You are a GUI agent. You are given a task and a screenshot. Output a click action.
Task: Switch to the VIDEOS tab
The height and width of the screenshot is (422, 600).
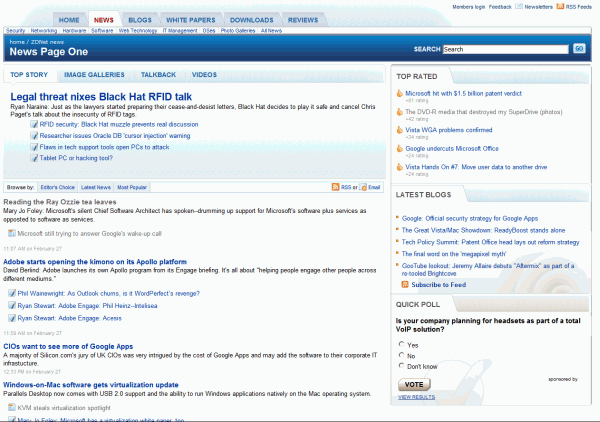[x=204, y=75]
